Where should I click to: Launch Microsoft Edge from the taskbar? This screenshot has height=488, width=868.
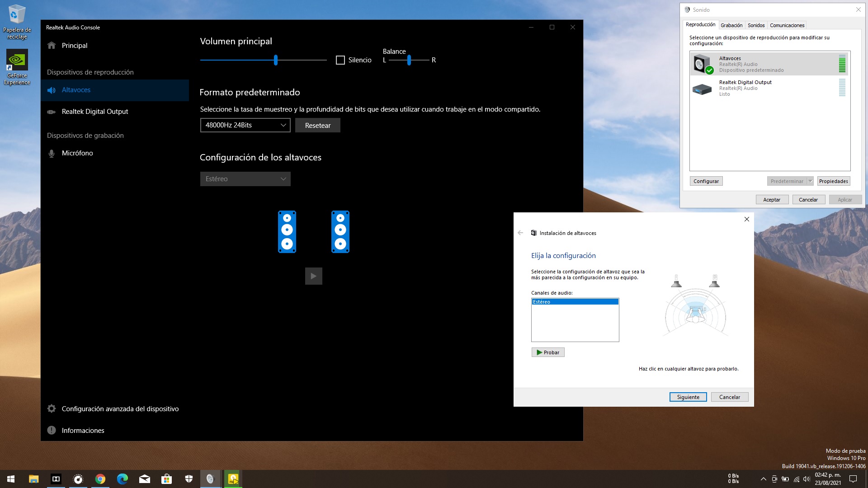pyautogui.click(x=123, y=479)
